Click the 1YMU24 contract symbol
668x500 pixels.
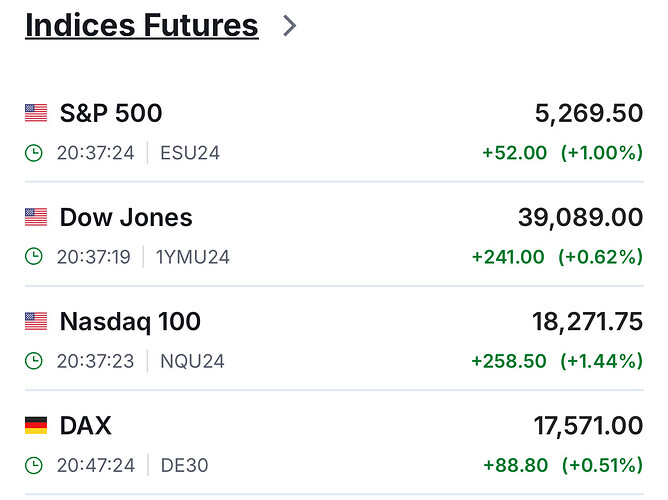click(193, 257)
